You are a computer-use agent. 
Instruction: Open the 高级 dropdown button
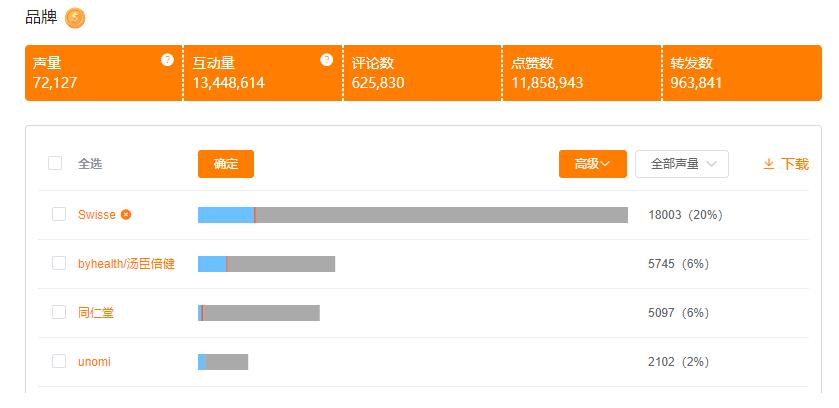[x=592, y=164]
